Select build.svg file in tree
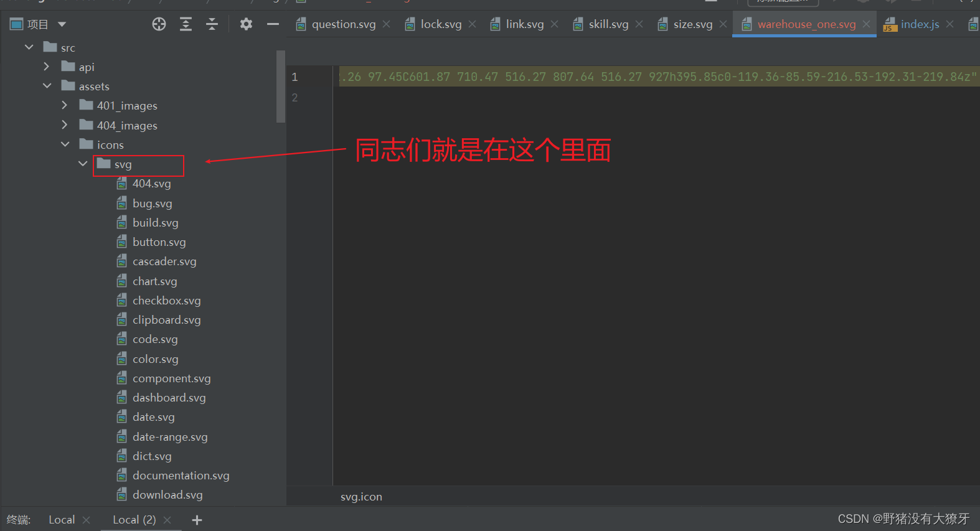This screenshot has height=531, width=980. (x=155, y=223)
